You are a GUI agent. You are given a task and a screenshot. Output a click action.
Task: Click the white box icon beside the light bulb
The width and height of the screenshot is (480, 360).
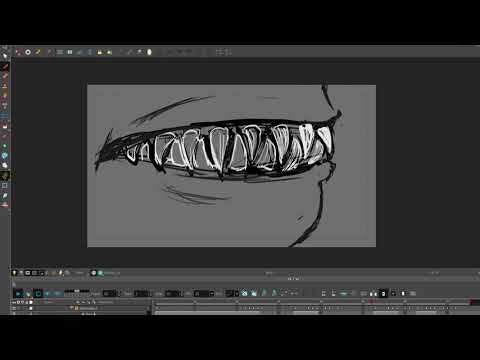28,273
